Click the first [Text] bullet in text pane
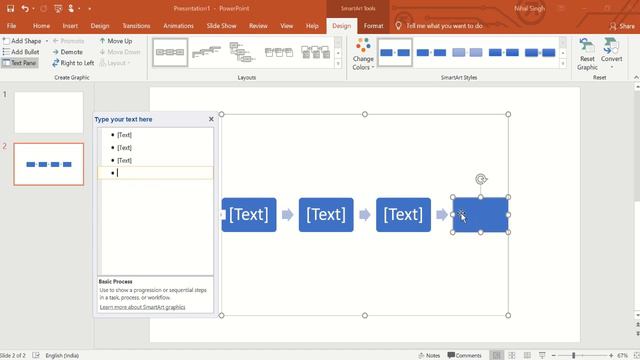 pyautogui.click(x=124, y=135)
